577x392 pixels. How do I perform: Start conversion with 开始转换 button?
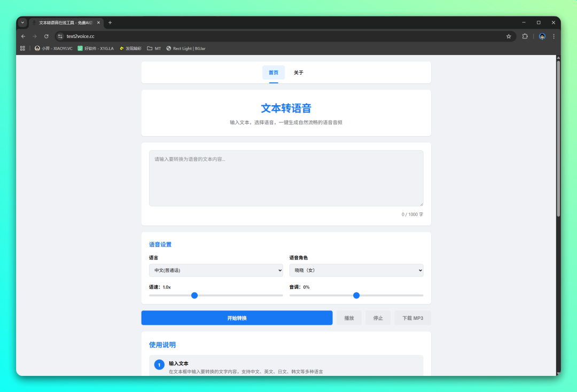click(237, 318)
